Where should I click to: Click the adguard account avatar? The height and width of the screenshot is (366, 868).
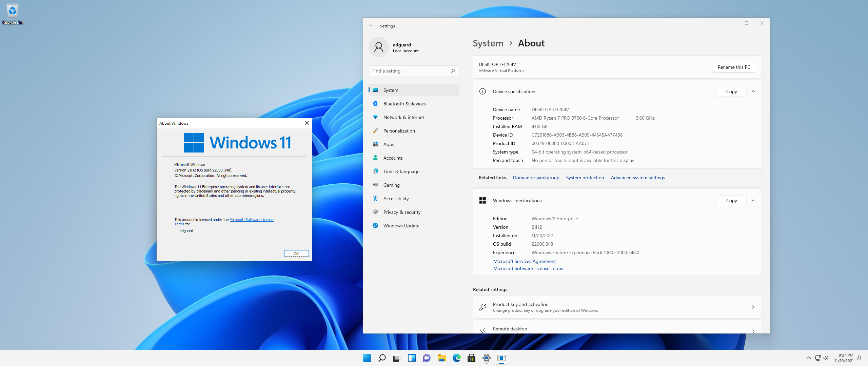point(378,47)
